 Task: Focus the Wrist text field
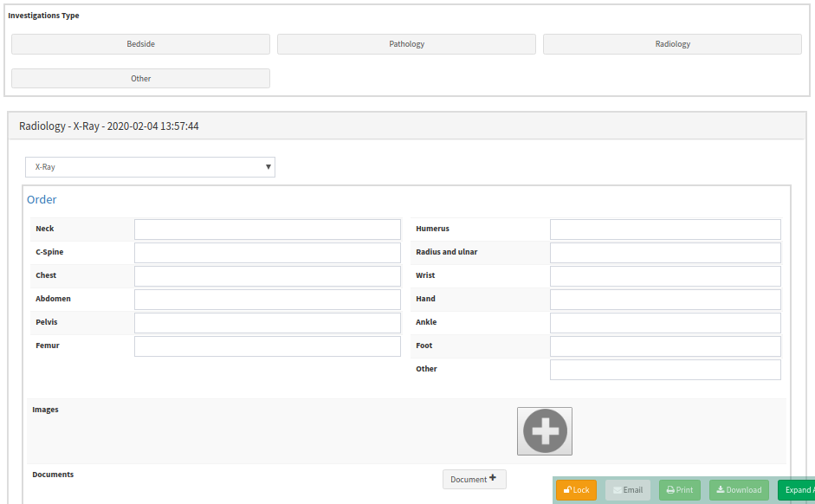pyautogui.click(x=664, y=276)
